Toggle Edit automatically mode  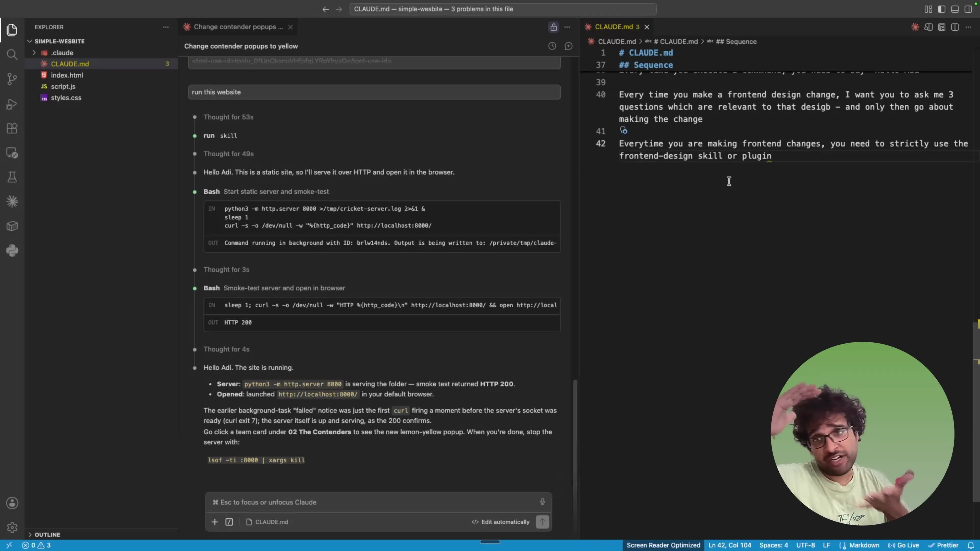501,522
